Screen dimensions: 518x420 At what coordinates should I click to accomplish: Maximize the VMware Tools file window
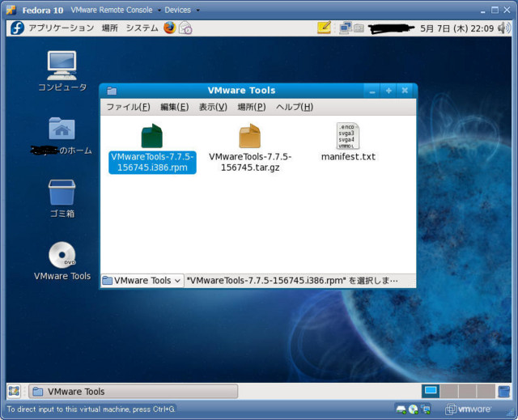pos(388,91)
